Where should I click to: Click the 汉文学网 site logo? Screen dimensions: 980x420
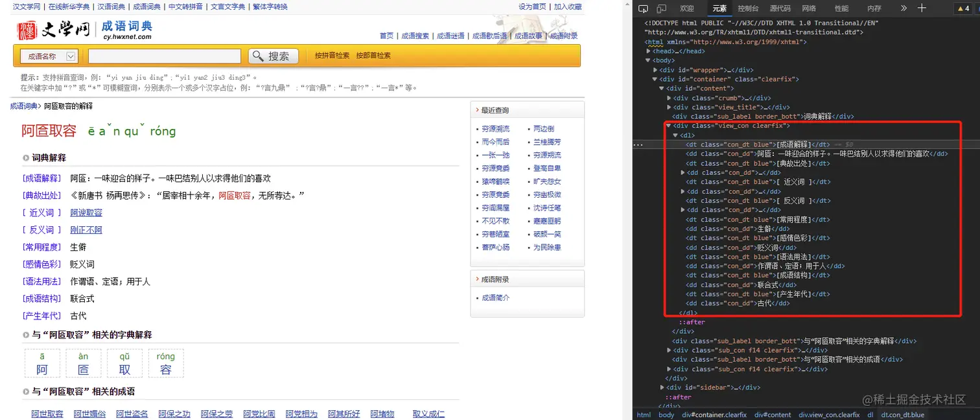54,30
